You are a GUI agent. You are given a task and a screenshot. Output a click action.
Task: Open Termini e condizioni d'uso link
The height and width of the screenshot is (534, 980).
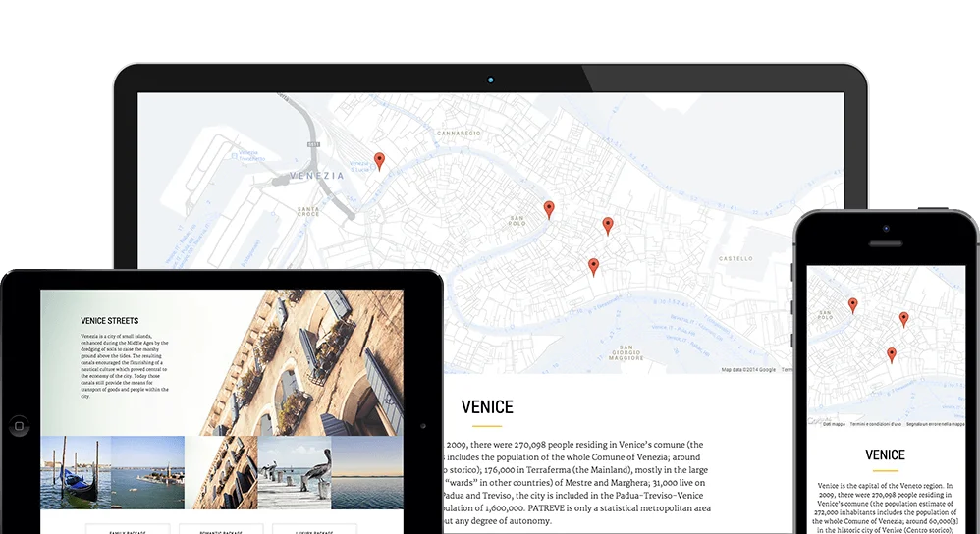pyautogui.click(x=876, y=424)
